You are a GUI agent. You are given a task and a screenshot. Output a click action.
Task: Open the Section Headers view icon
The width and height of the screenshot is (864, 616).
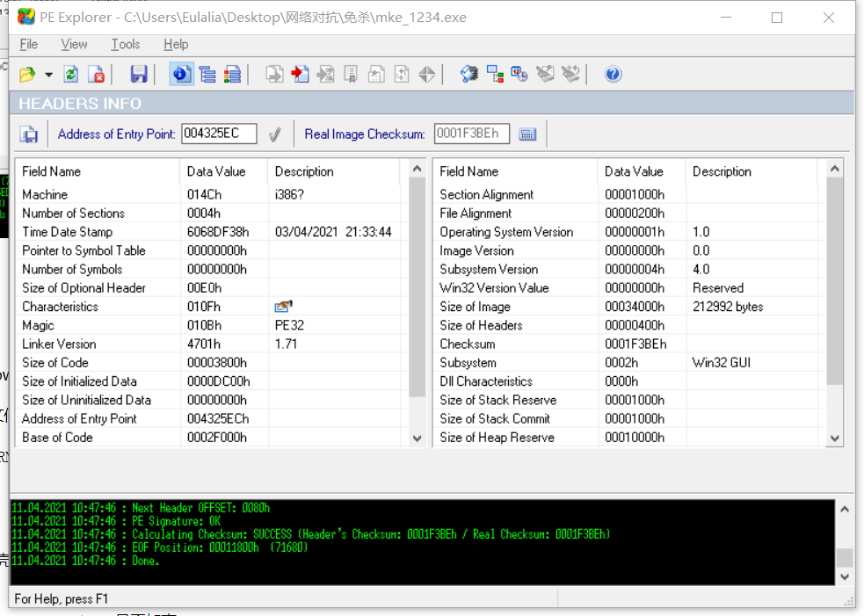pyautogui.click(x=232, y=75)
